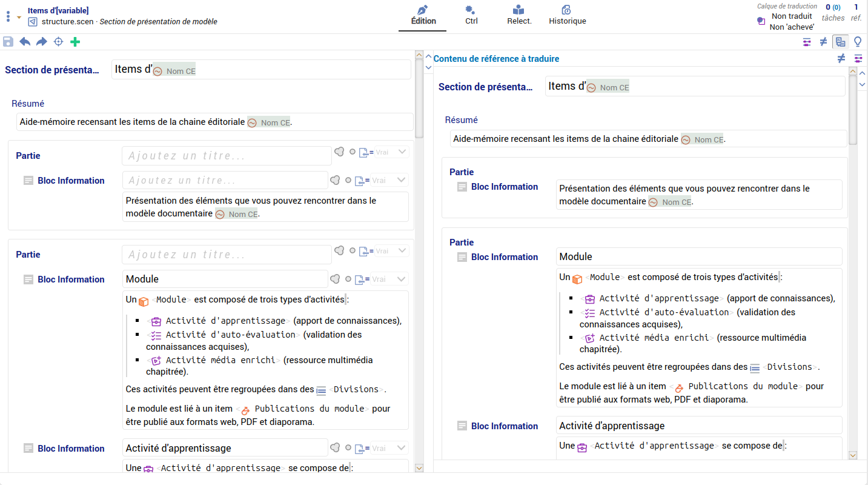Click the lightbulb icon in the top-right toolbar
This screenshot has width=868, height=485.
858,42
